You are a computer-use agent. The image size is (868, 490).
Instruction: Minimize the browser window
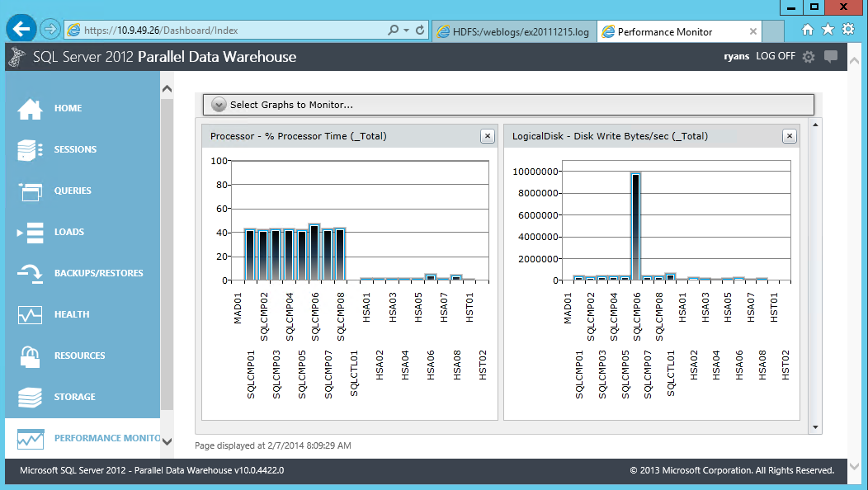(x=791, y=7)
